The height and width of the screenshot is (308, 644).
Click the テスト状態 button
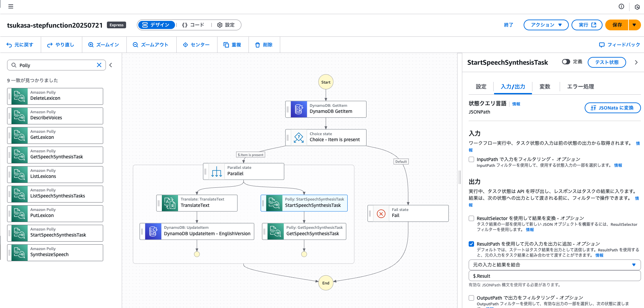point(607,62)
